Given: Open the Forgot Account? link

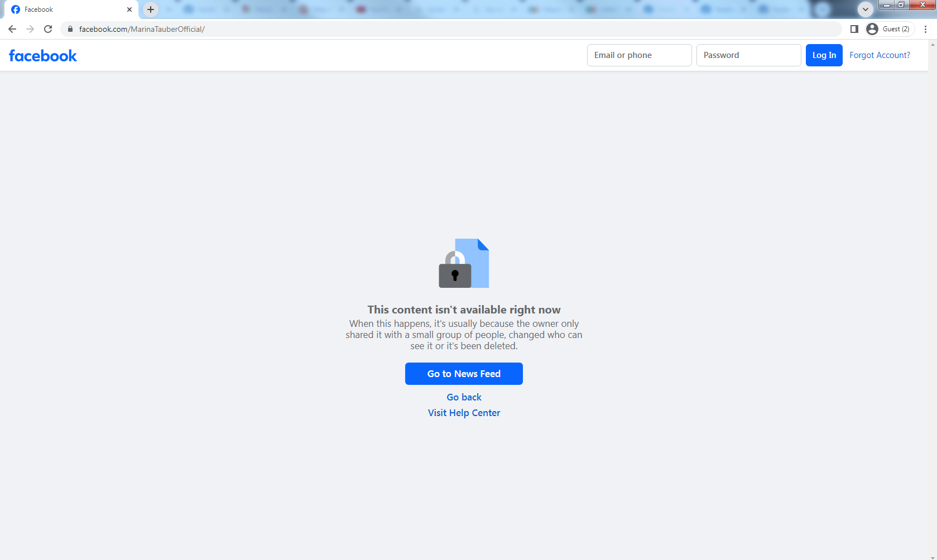Looking at the screenshot, I should click(x=880, y=55).
